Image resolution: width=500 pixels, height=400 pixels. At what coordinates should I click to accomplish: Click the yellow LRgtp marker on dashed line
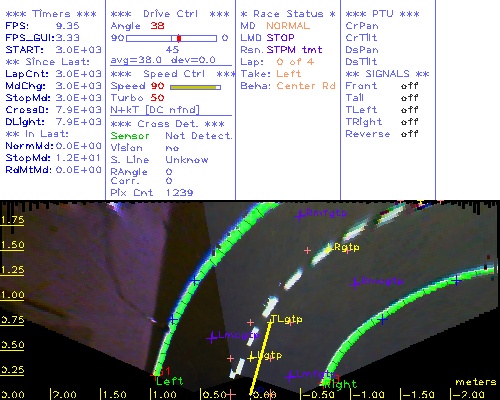coord(328,248)
